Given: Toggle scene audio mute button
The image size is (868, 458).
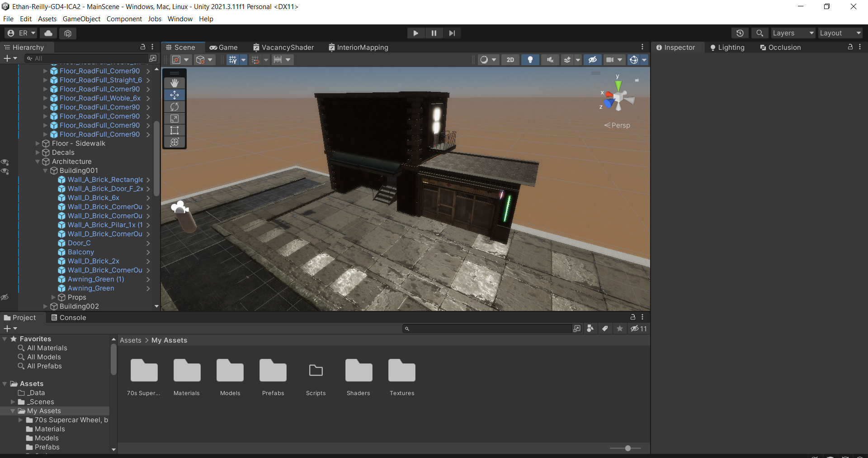Looking at the screenshot, I should (x=550, y=60).
